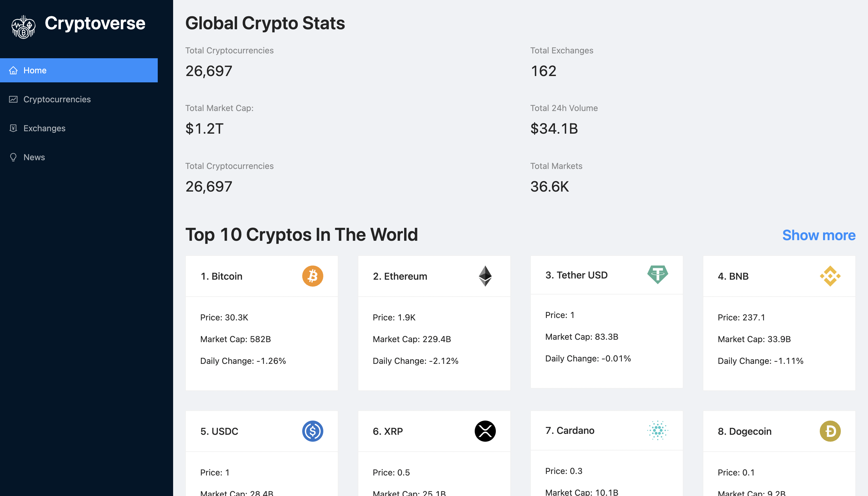868x496 pixels.
Task: Click the Cryptoverse title link
Action: click(x=95, y=24)
